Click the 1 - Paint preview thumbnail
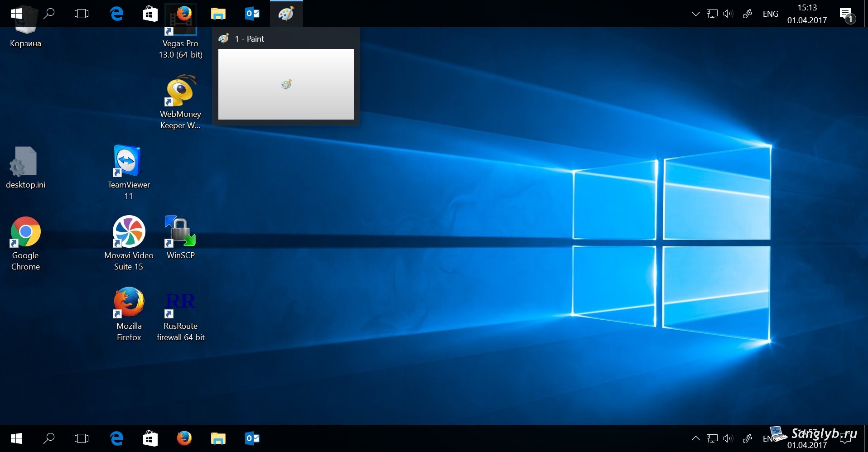The width and height of the screenshot is (868, 452). 286,84
